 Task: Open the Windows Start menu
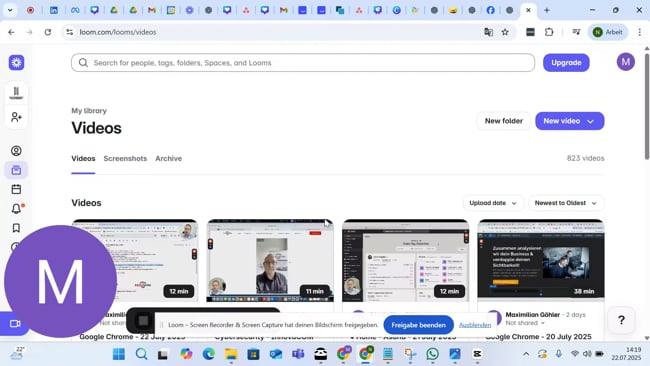pos(119,354)
